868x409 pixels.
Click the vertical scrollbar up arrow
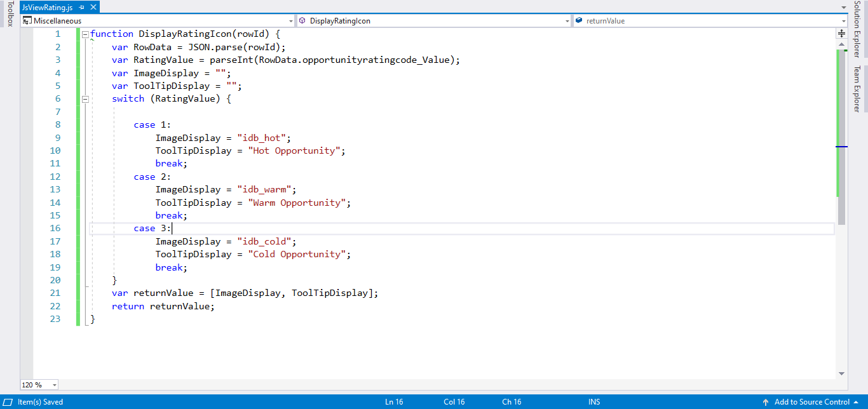(x=842, y=44)
